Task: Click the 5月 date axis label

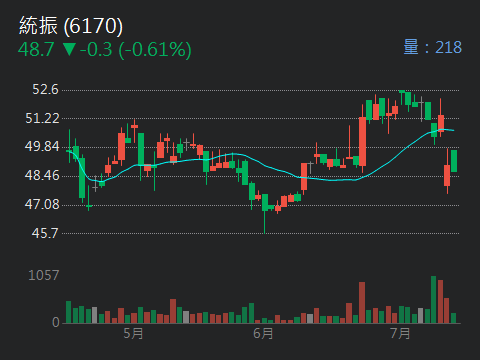Action: 133,333
